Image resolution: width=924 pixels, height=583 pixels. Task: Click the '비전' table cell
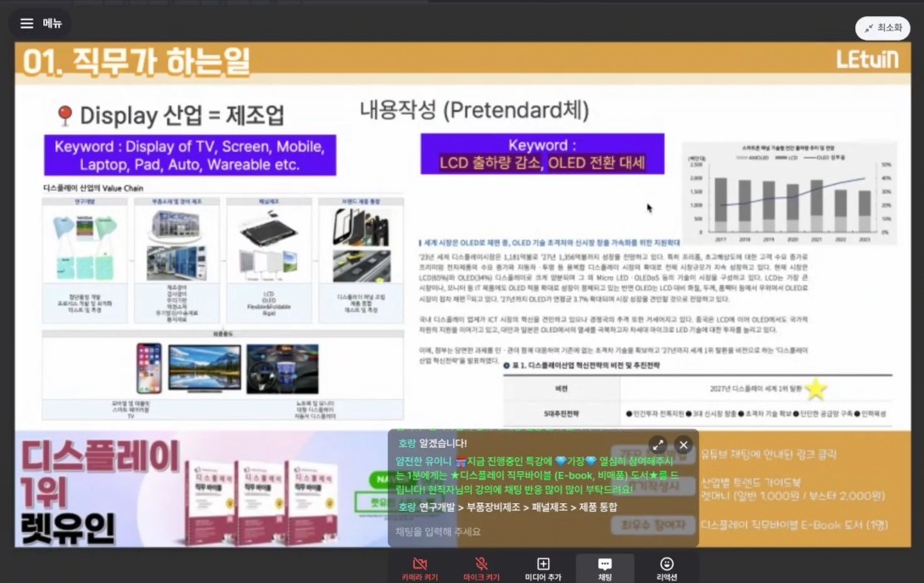[x=562, y=389]
